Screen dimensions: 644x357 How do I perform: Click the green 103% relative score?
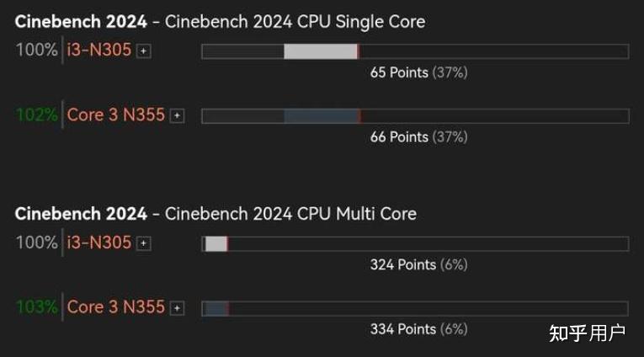37,306
